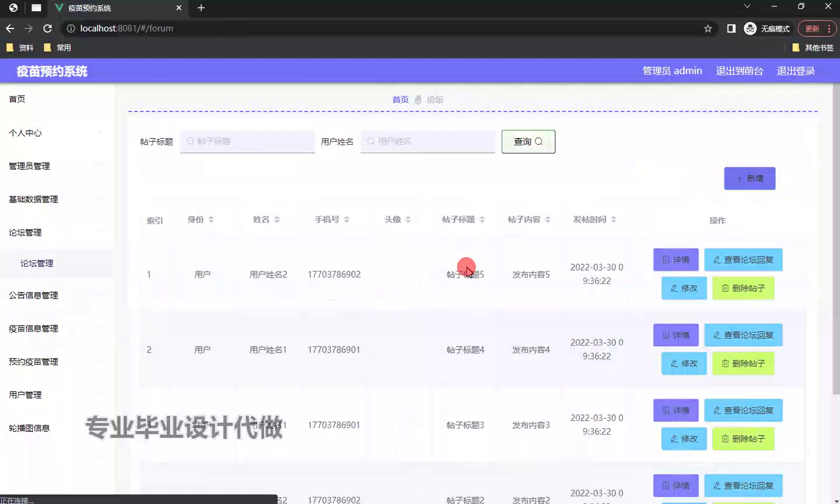
Task: Select the 论坛管理 submenu item
Action: point(57,263)
